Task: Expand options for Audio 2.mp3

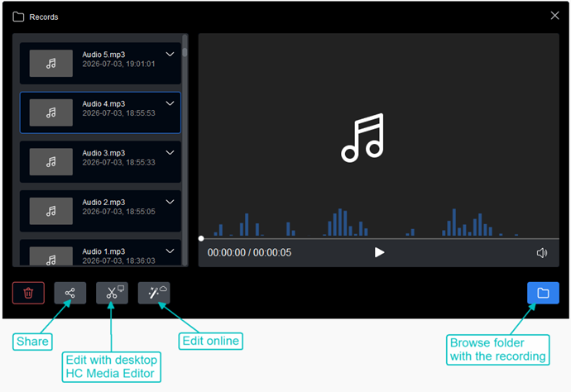Action: 170,202
